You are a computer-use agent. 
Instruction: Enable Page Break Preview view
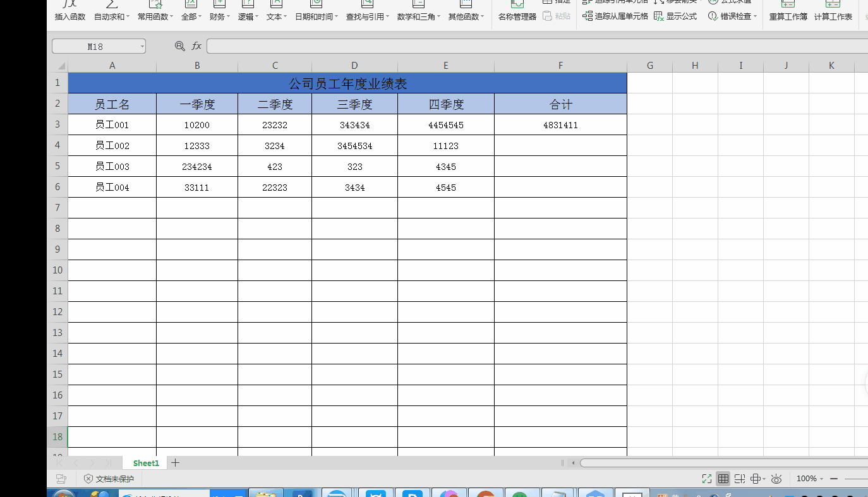pos(740,479)
